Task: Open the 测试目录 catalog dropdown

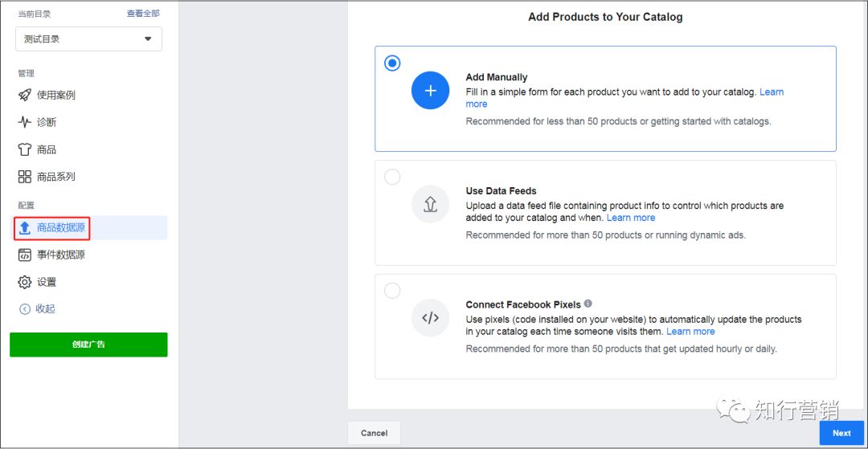Action: tap(88, 39)
